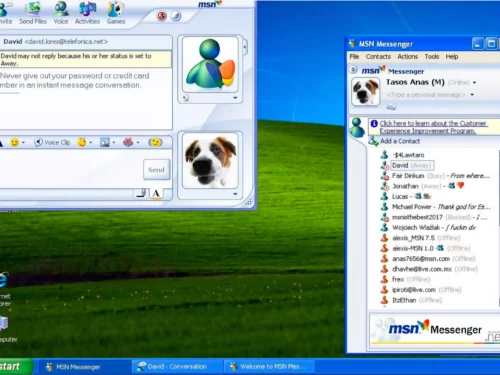Click the Add a Contact link

(400, 141)
